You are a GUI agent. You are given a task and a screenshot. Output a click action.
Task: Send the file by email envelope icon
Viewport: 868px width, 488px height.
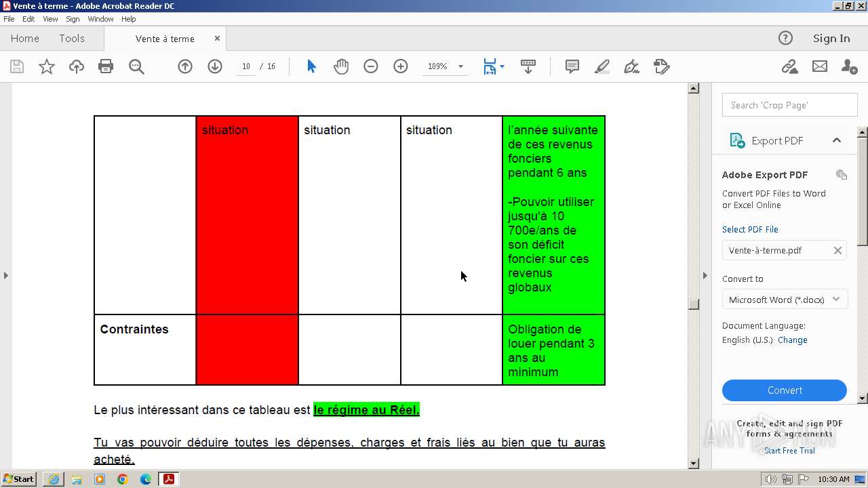click(x=820, y=66)
